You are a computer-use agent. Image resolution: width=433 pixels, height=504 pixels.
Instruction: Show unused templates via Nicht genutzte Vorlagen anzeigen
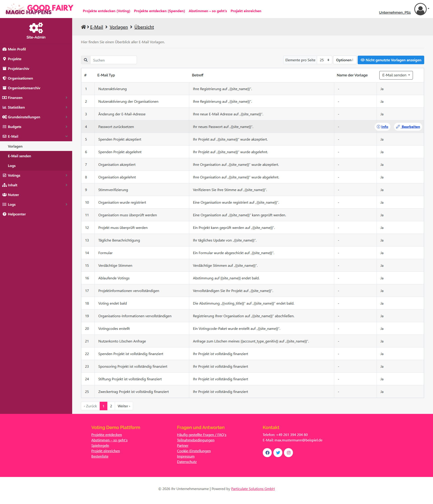391,60
